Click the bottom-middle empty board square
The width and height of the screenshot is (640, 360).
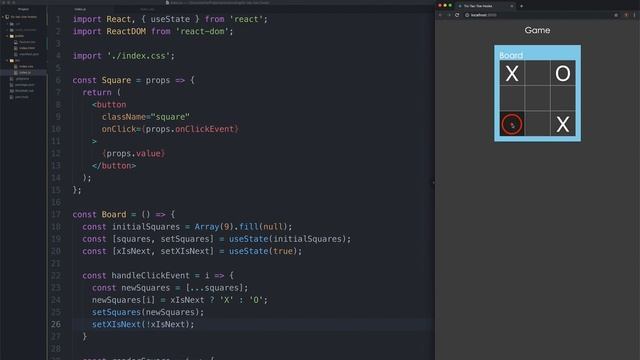pyautogui.click(x=537, y=124)
